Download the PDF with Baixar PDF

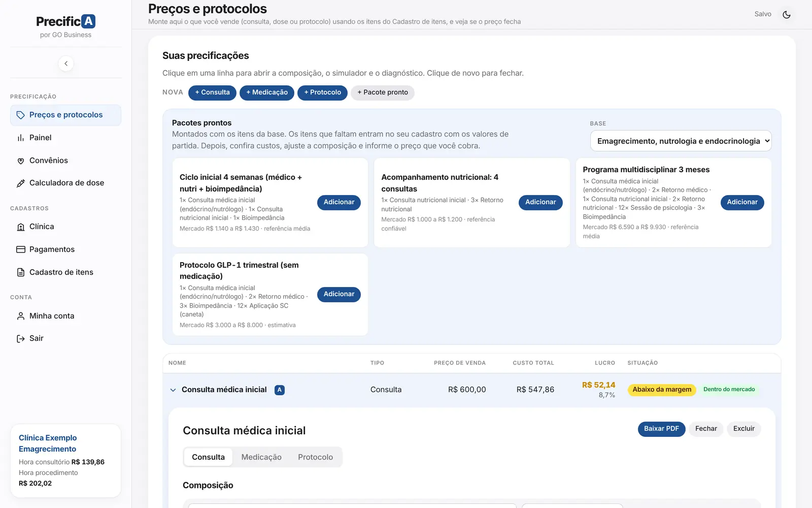click(661, 429)
